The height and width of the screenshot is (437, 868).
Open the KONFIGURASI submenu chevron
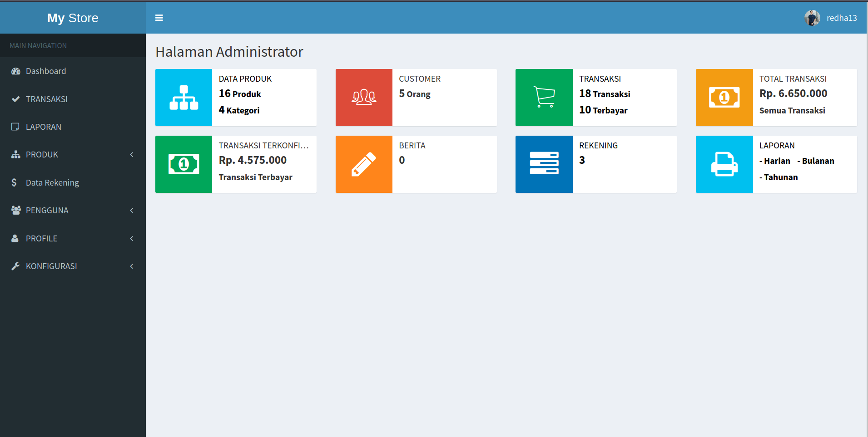click(131, 266)
